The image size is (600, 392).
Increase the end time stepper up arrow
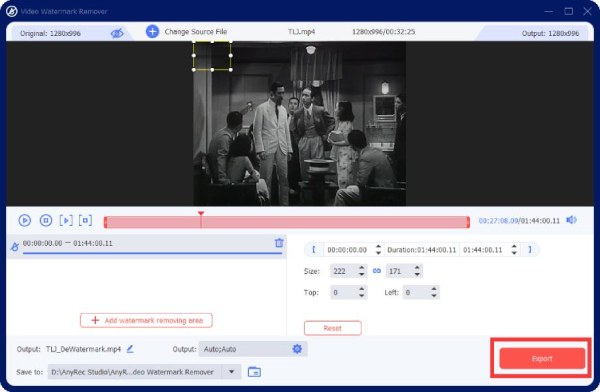click(x=514, y=247)
